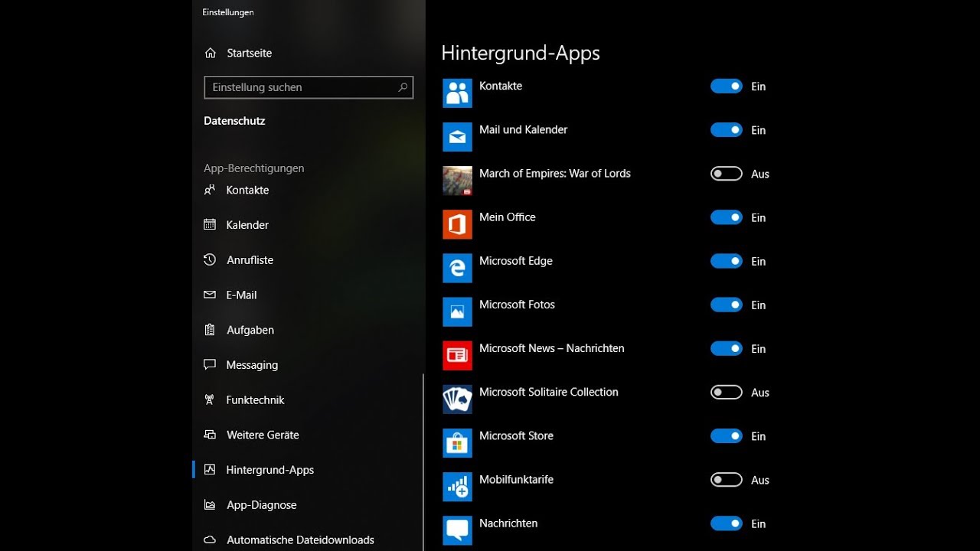Click the Mail und Kalender app name
Image resolution: width=980 pixels, height=551 pixels.
524,130
